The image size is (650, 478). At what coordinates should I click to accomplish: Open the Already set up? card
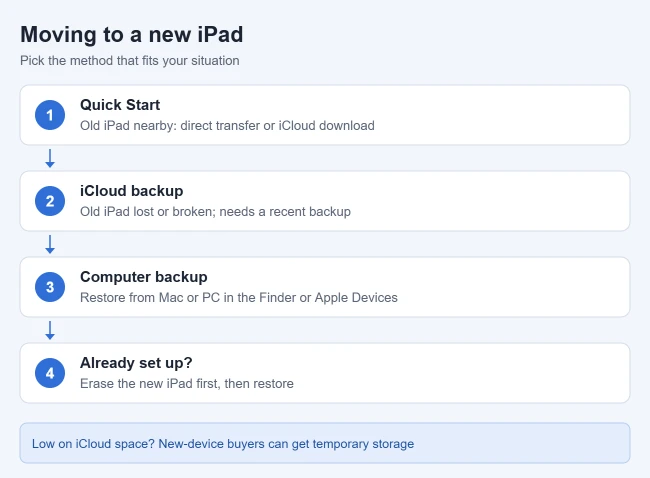(325, 373)
